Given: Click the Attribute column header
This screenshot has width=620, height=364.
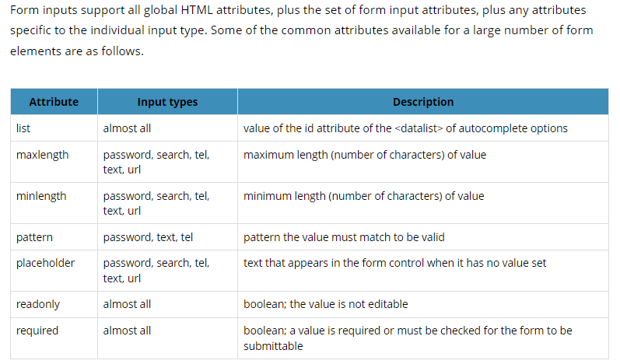Looking at the screenshot, I should click(x=54, y=102).
